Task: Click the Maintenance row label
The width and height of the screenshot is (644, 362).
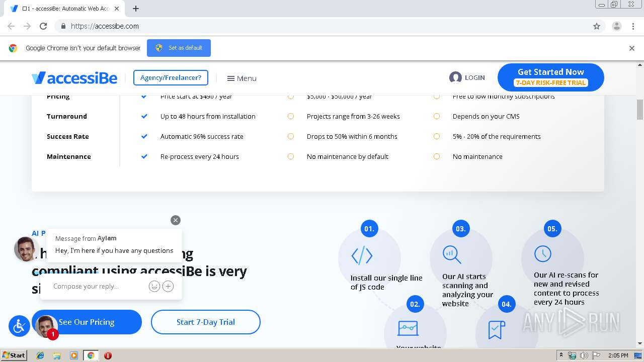Action: point(69,156)
